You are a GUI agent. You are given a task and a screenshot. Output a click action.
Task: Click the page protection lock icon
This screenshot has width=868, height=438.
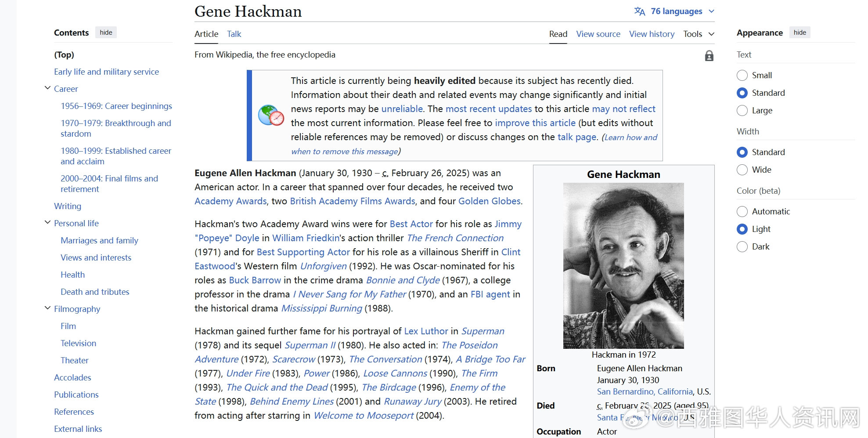point(709,56)
